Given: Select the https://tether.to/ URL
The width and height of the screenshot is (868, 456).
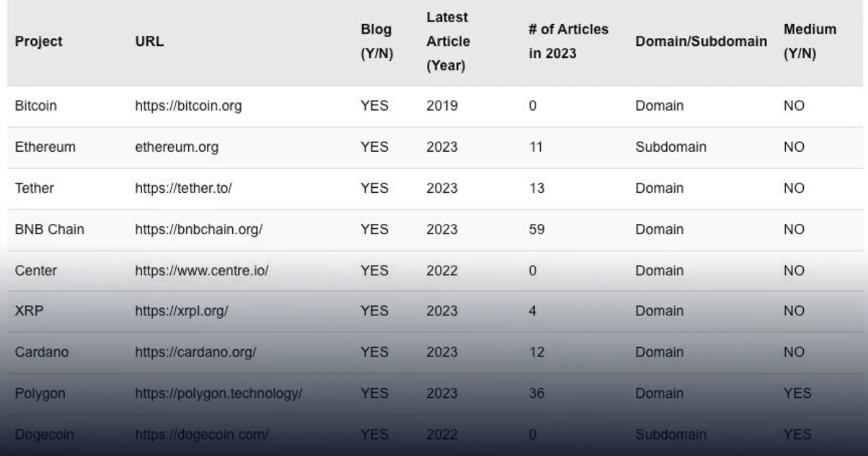Looking at the screenshot, I should pyautogui.click(x=183, y=188).
